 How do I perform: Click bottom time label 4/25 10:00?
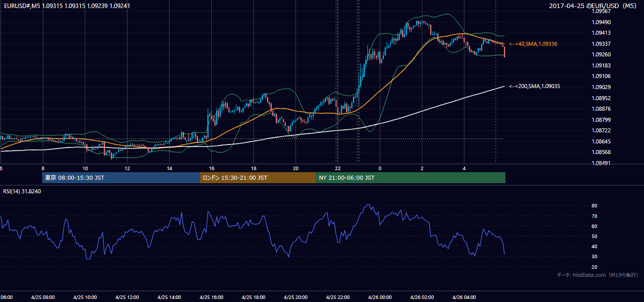[x=85, y=297]
